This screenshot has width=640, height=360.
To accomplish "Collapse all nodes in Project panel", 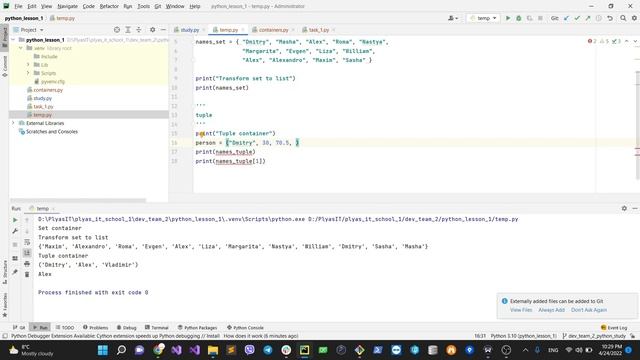I will pos(139,30).
